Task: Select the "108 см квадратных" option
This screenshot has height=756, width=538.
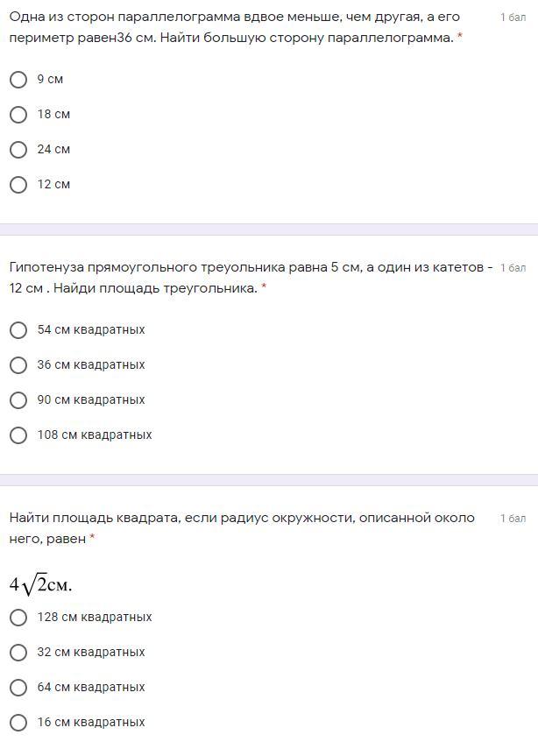Action: coord(18,435)
